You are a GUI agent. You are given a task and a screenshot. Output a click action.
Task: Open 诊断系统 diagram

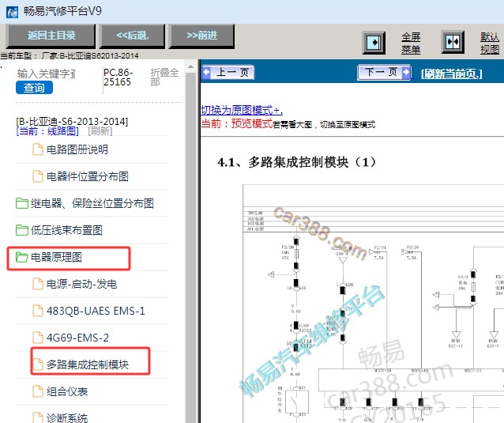point(67,417)
